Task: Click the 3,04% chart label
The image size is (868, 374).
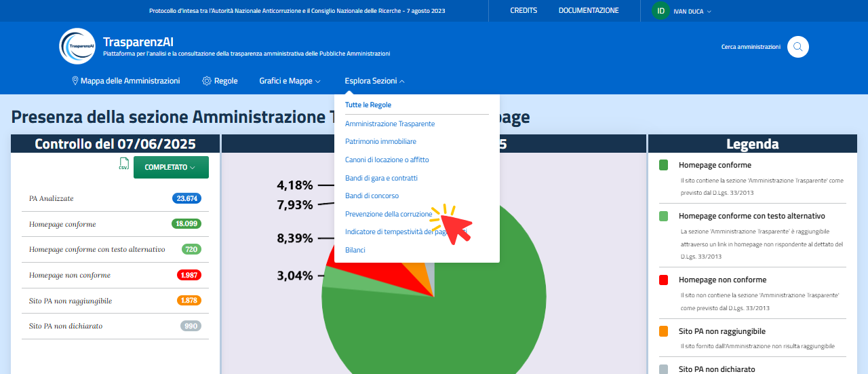Action: [295, 276]
